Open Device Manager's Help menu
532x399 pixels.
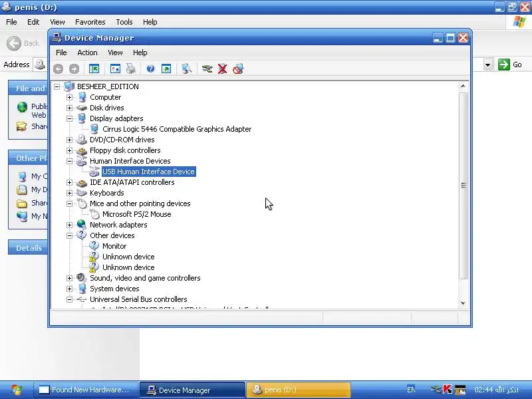(140, 53)
